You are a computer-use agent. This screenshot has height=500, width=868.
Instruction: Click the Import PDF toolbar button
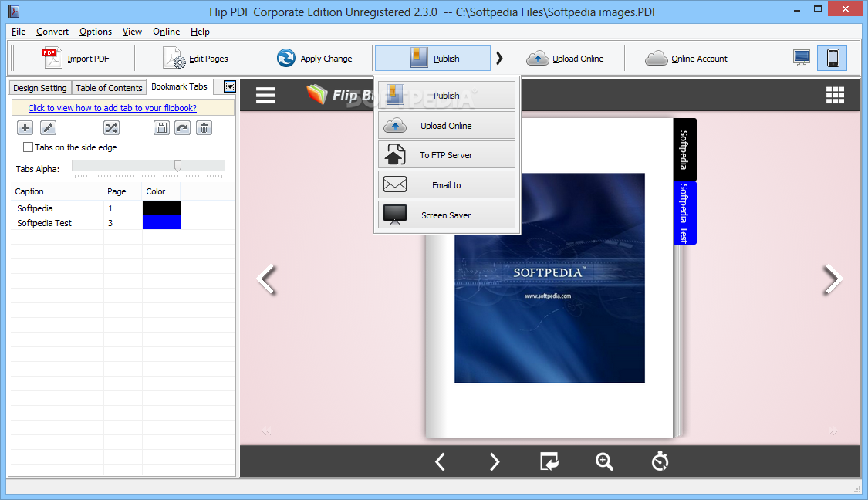point(76,58)
